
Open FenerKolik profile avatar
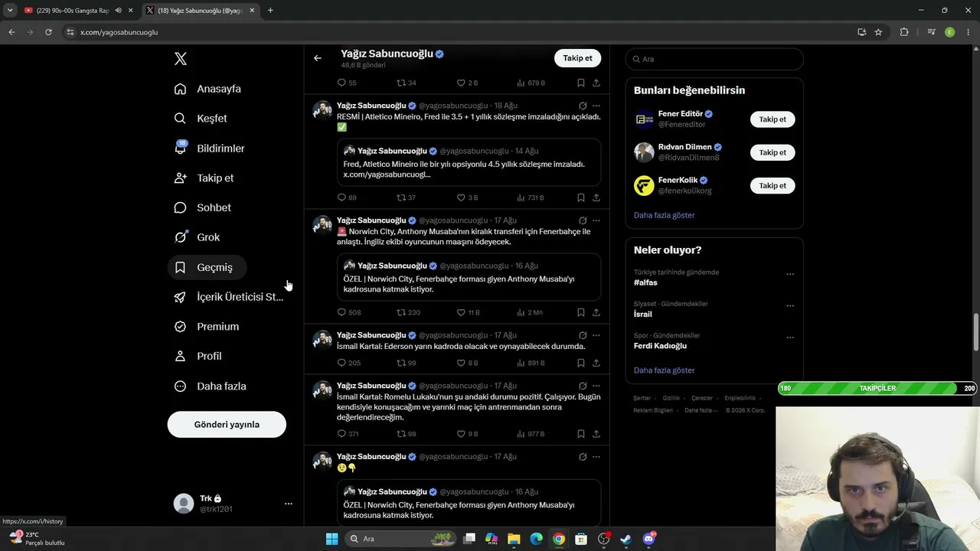point(644,185)
